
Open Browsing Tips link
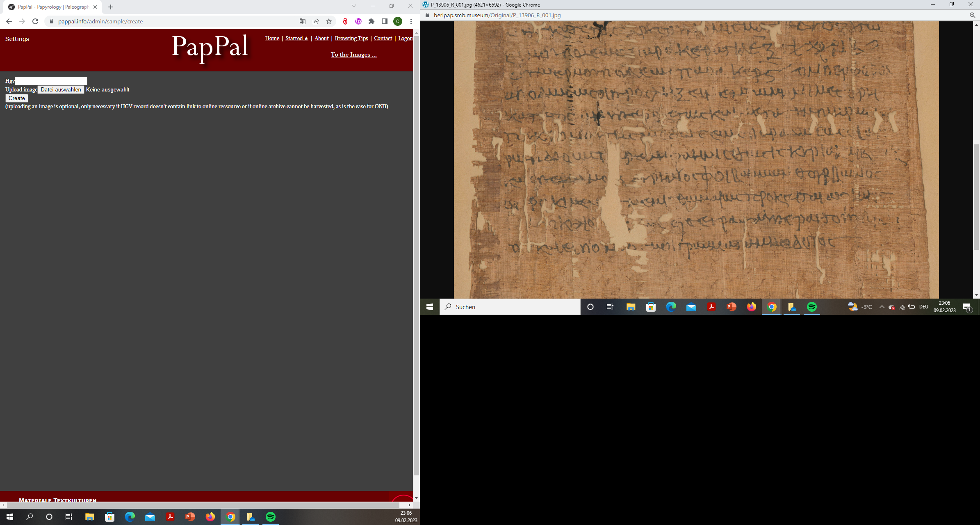[x=351, y=38]
